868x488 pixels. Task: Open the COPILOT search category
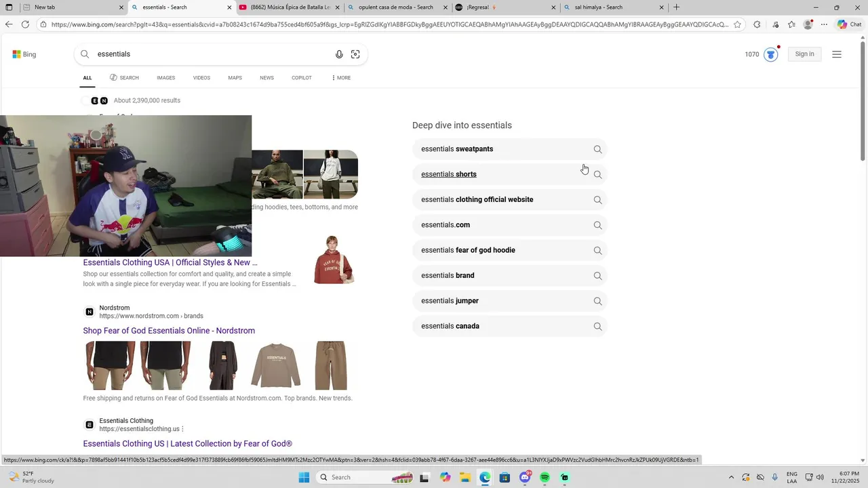tap(302, 78)
